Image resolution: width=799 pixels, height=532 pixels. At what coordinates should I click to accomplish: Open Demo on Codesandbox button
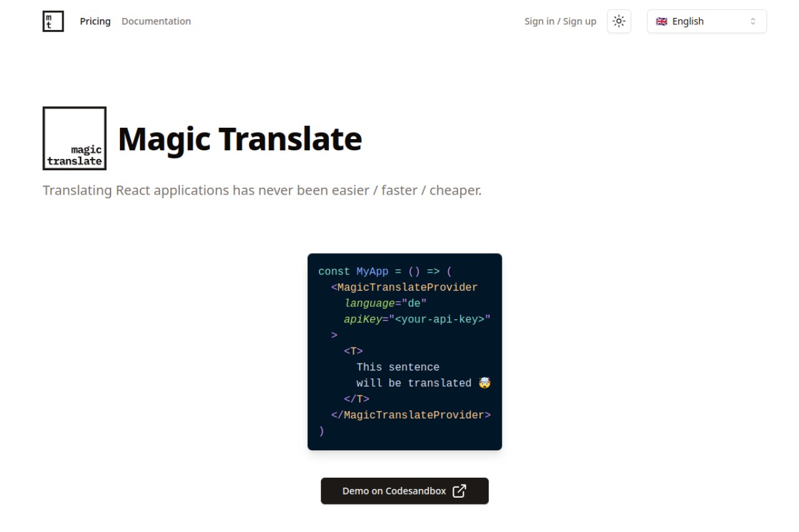coord(404,491)
